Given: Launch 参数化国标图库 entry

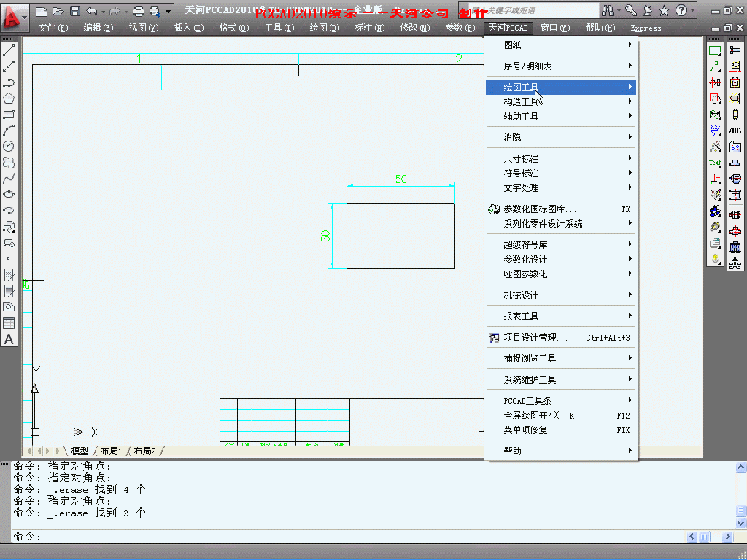Looking at the screenshot, I should click(561, 209).
